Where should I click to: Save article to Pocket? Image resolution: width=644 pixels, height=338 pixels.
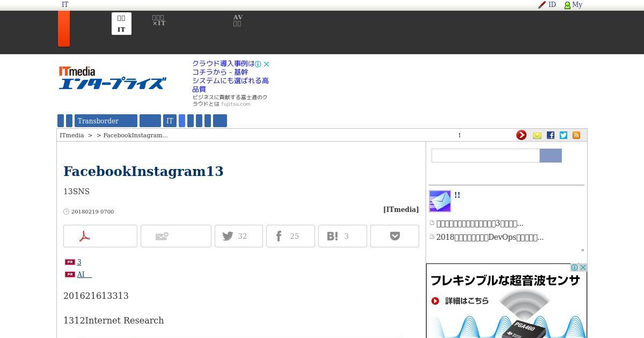tap(394, 236)
